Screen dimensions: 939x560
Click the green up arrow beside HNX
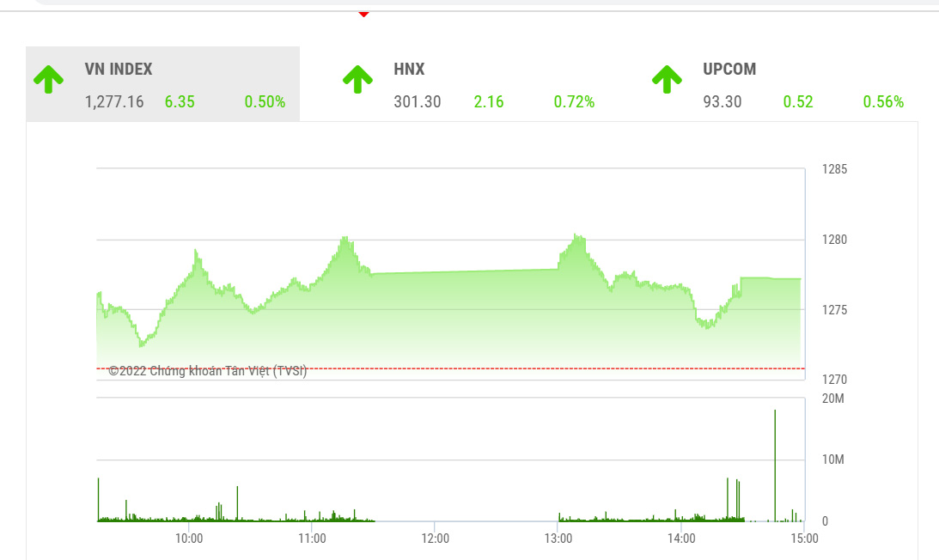tap(357, 79)
